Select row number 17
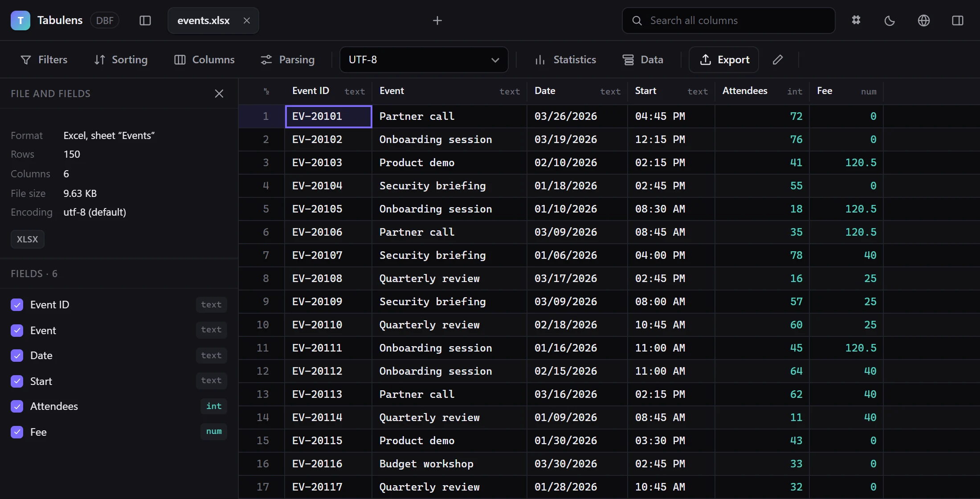This screenshot has width=980, height=499. (262, 487)
